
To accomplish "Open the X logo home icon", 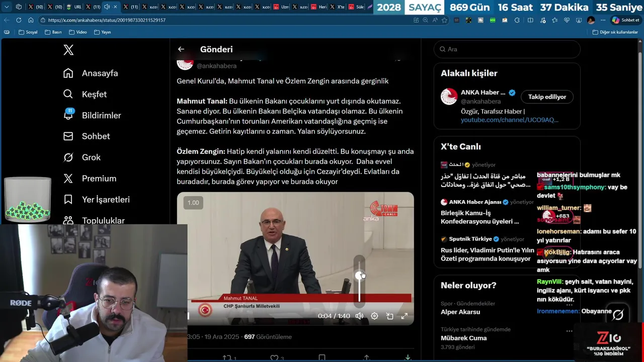I will [68, 50].
